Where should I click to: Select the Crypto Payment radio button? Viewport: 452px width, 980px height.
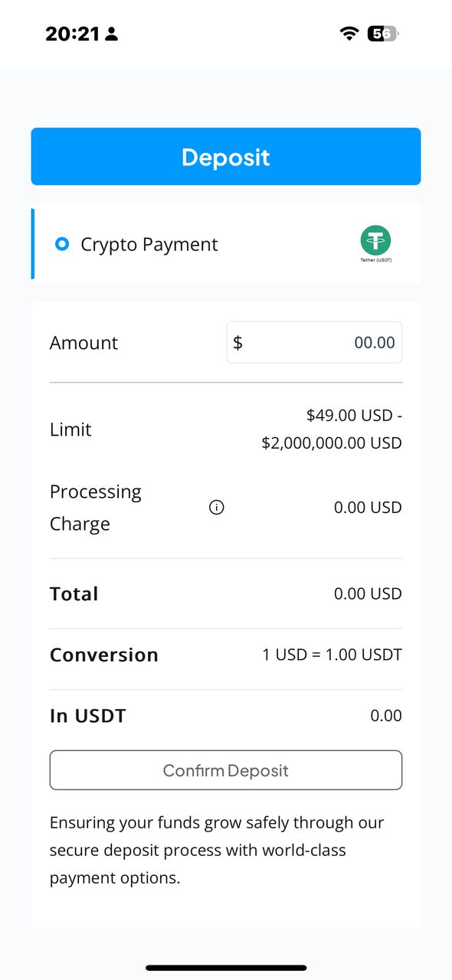(x=63, y=244)
